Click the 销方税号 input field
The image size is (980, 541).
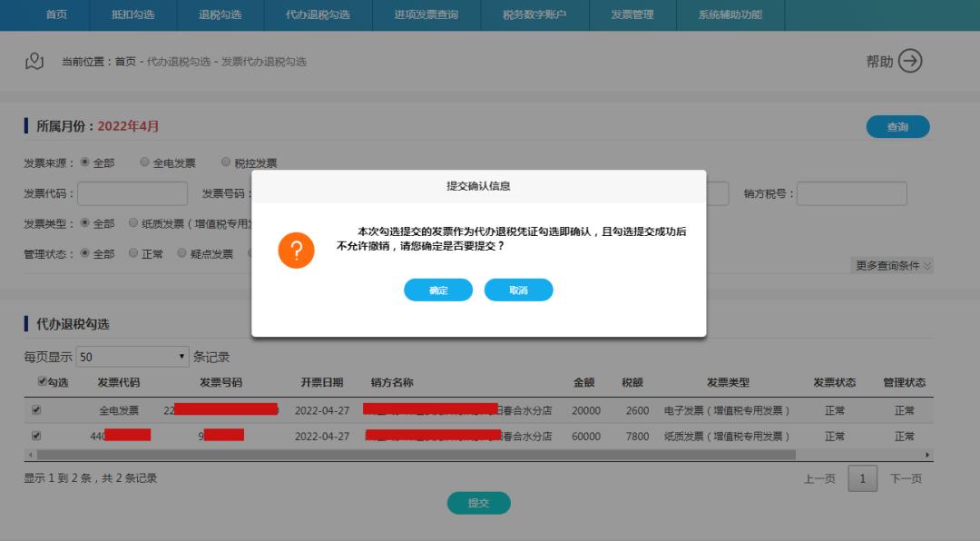(852, 192)
